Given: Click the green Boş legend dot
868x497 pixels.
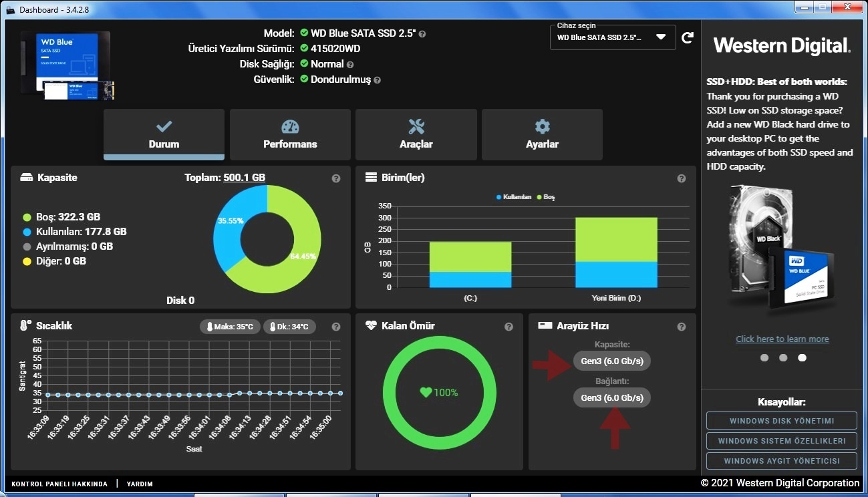Looking at the screenshot, I should point(27,217).
